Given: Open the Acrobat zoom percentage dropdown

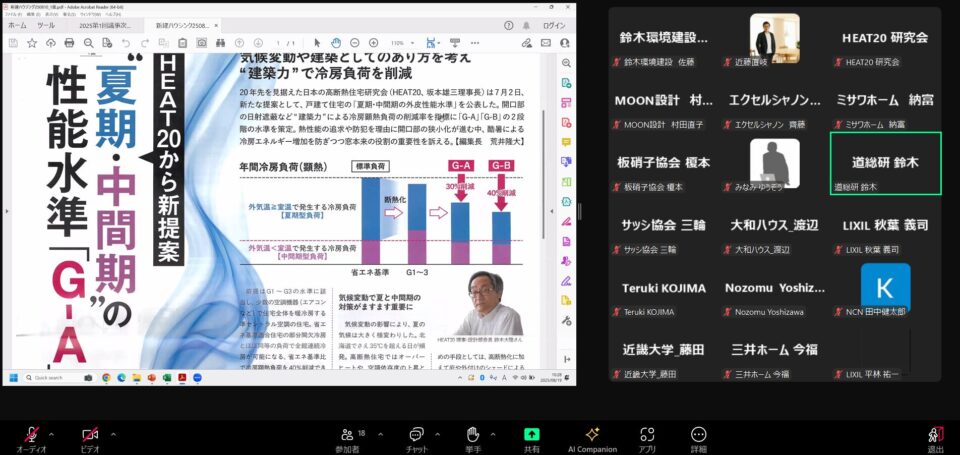Looking at the screenshot, I should [403, 43].
